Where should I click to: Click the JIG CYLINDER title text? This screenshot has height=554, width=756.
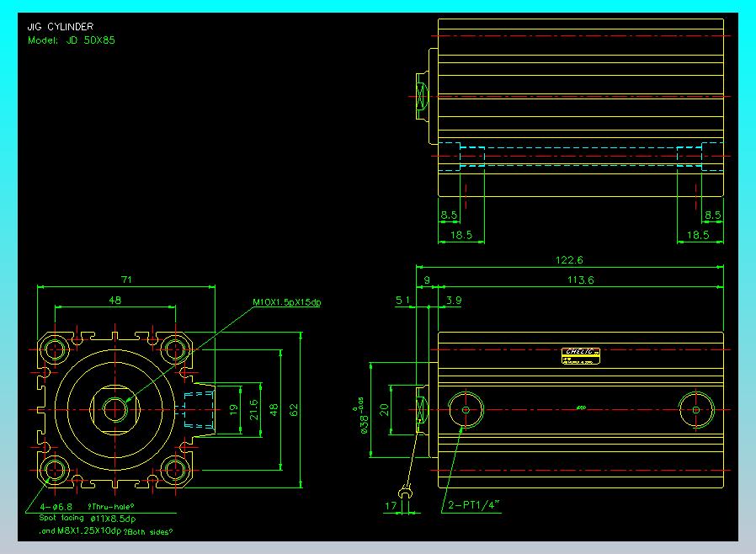click(61, 26)
